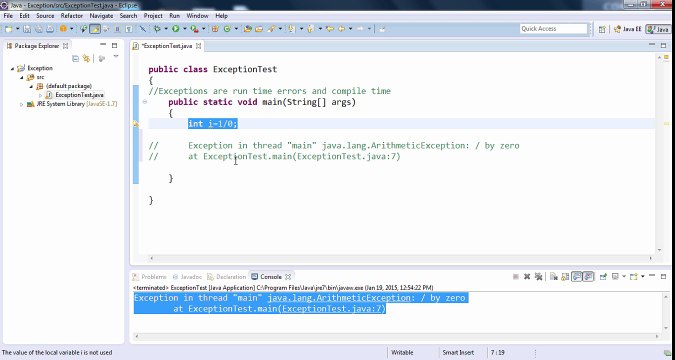Click the Open Type toolbar icon
Image resolution: width=675 pixels, height=360 pixels.
coord(248,29)
